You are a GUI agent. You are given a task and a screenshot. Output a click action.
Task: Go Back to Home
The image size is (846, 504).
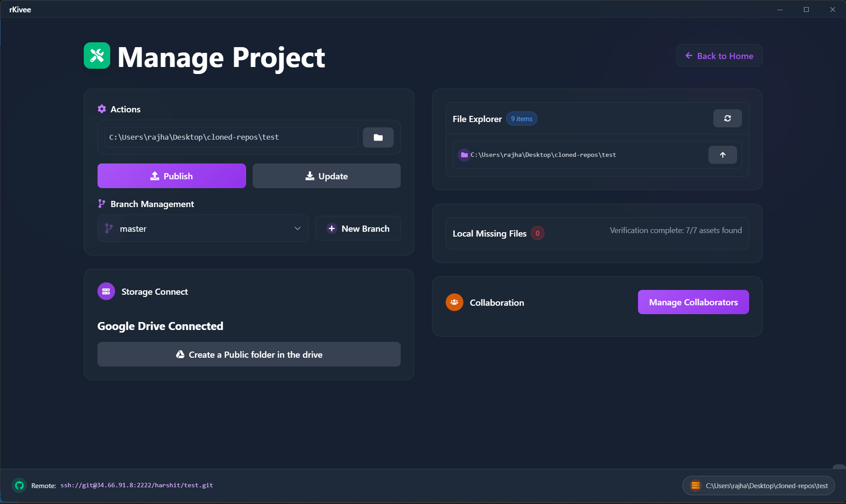click(x=719, y=56)
